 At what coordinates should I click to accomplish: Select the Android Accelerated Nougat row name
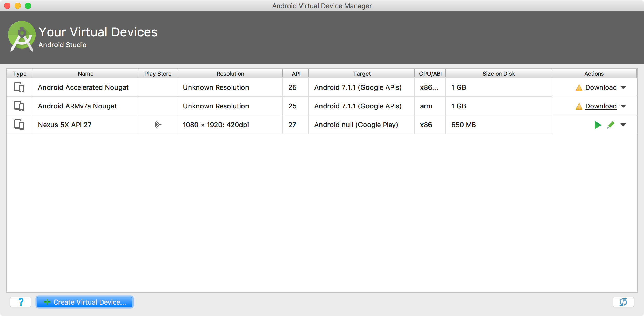(x=83, y=88)
